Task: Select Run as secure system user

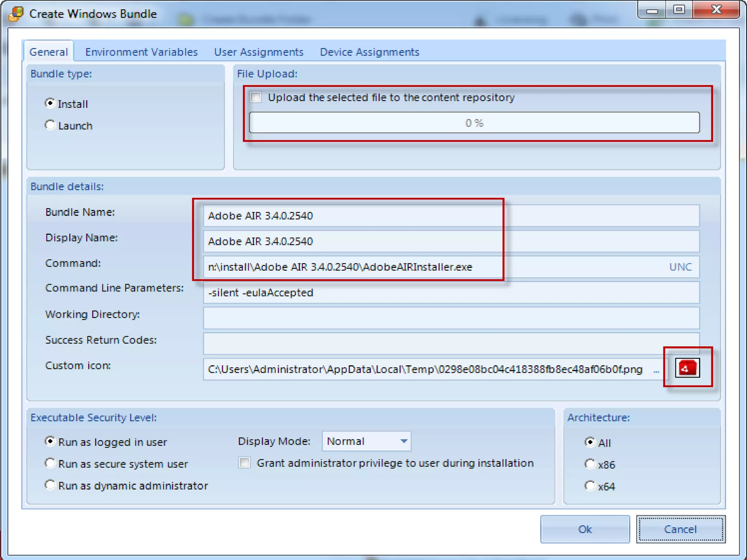Action: pos(50,463)
